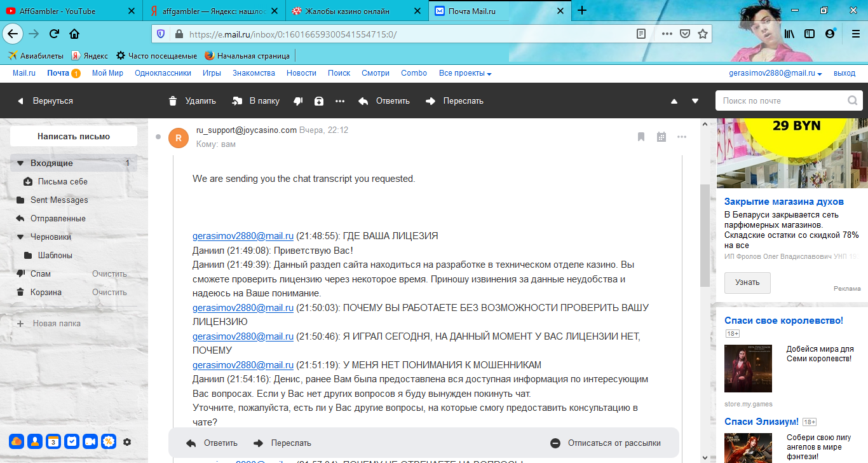The image size is (868, 463).
Task: Open Новости in Mail.ru top navigation
Action: 301,73
